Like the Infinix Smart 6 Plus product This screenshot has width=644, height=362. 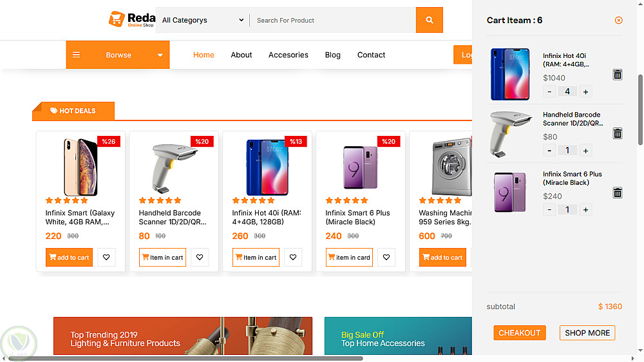tap(386, 258)
